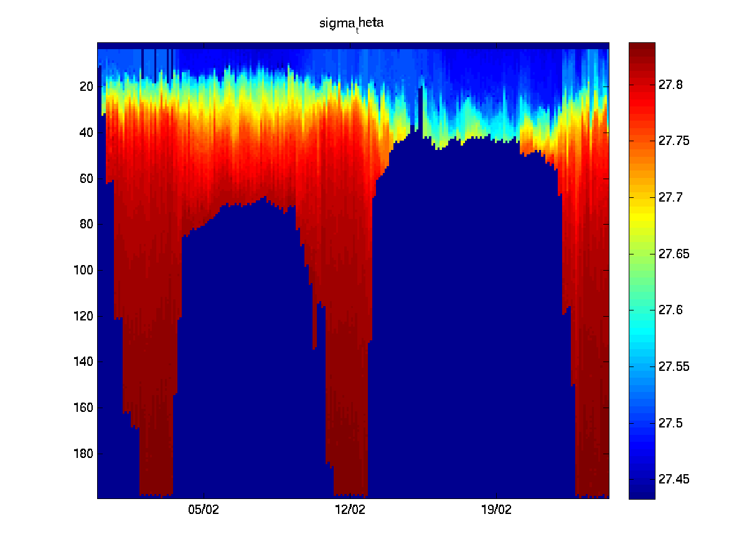Click the colorbar value 27.75
Screen dimensions: 747x560
674,141
